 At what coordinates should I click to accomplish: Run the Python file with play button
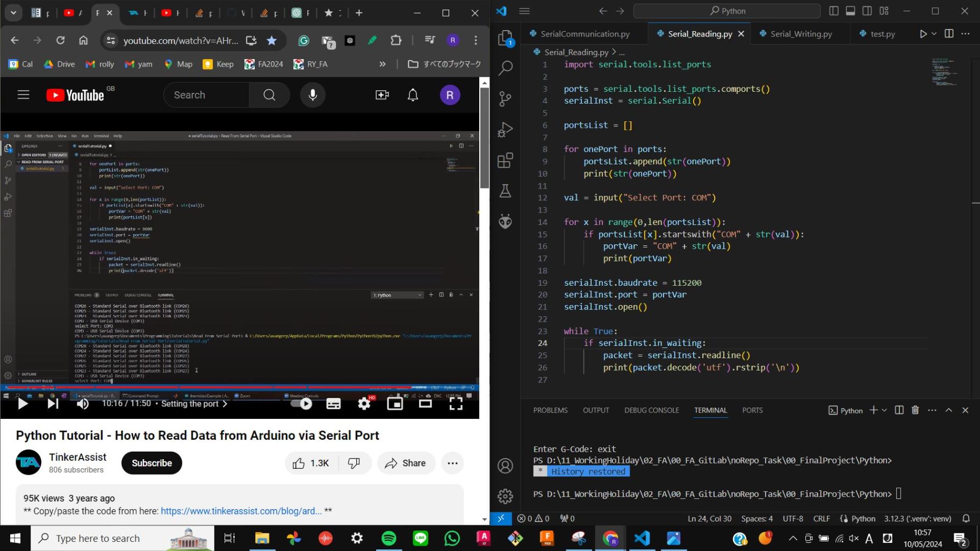(x=923, y=34)
